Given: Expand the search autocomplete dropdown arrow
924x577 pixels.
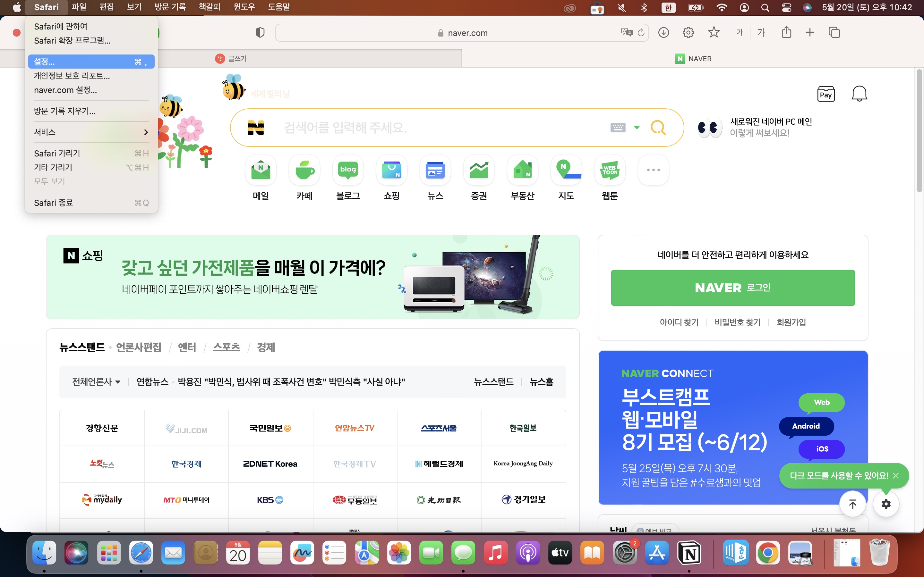Looking at the screenshot, I should click(x=637, y=128).
